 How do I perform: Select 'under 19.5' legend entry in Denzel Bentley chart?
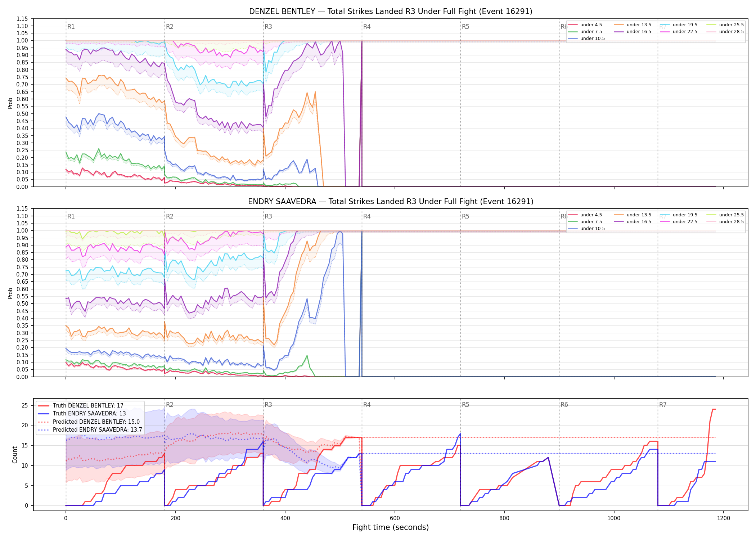pyautogui.click(x=679, y=25)
